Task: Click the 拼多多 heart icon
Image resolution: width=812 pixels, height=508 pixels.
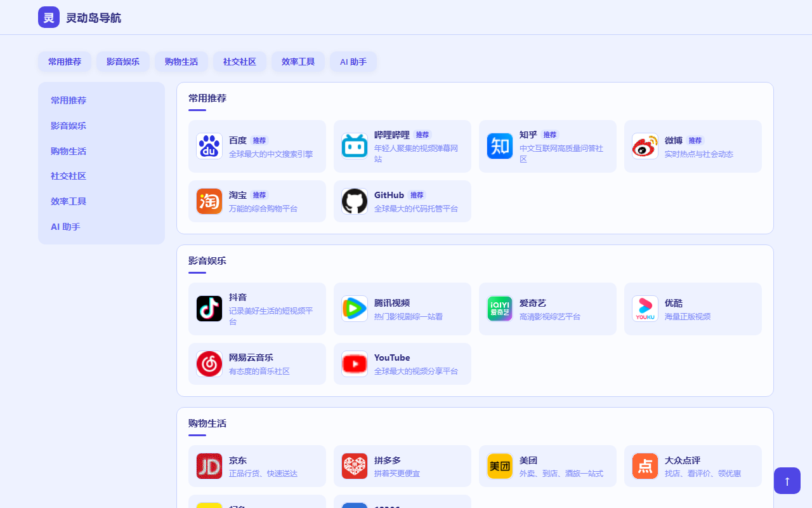Action: [355, 466]
